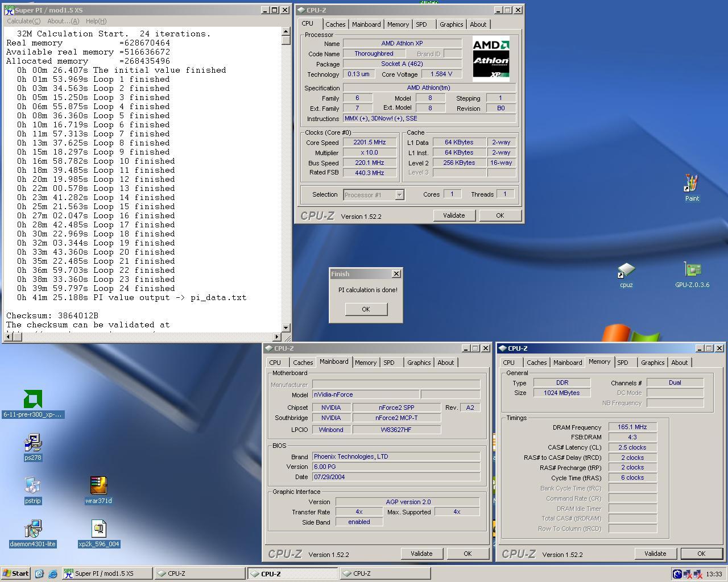Click Super PI horizontal scrollbar left arrow
Viewport: 728px width, 582px height.
point(8,336)
